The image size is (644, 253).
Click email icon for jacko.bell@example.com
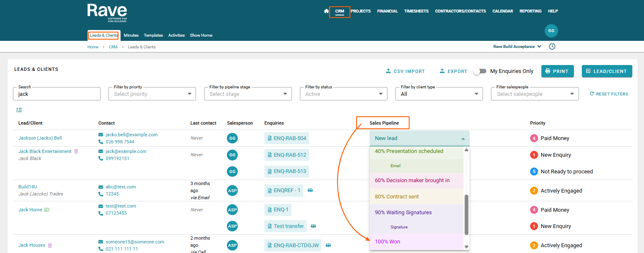coord(101,135)
